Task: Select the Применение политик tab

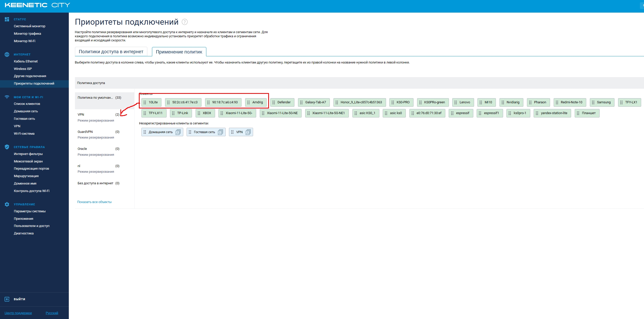Action: [179, 52]
